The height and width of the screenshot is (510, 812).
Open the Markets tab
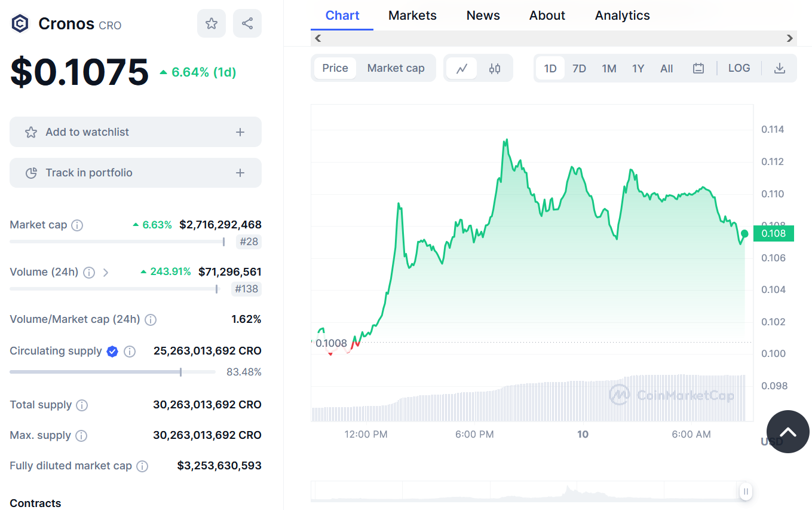point(412,16)
